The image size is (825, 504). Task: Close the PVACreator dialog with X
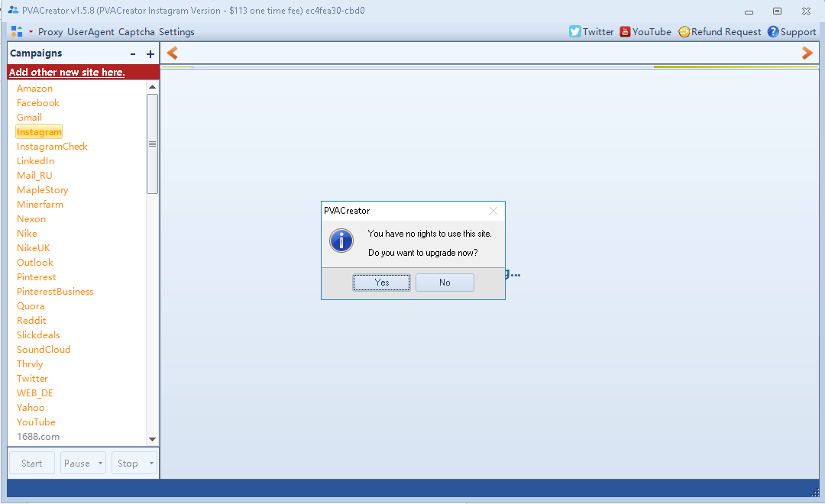(493, 211)
